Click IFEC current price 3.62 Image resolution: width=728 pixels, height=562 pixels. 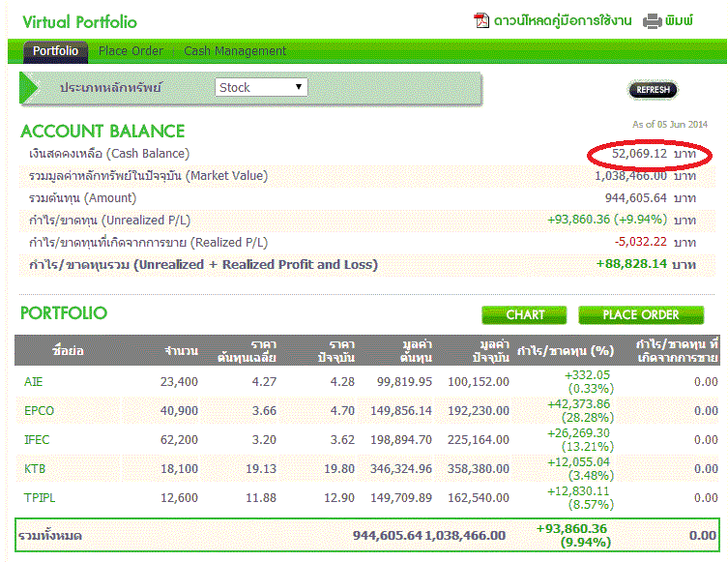click(x=342, y=440)
